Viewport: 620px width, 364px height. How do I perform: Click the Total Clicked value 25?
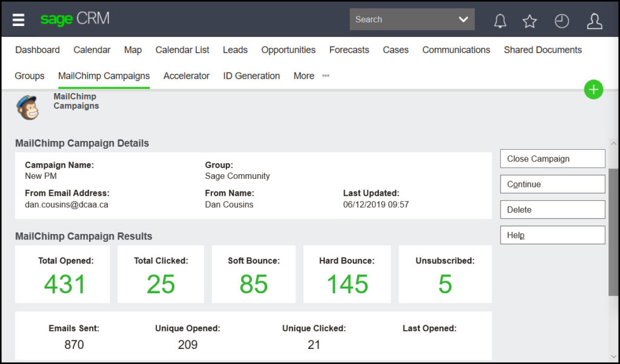click(160, 284)
